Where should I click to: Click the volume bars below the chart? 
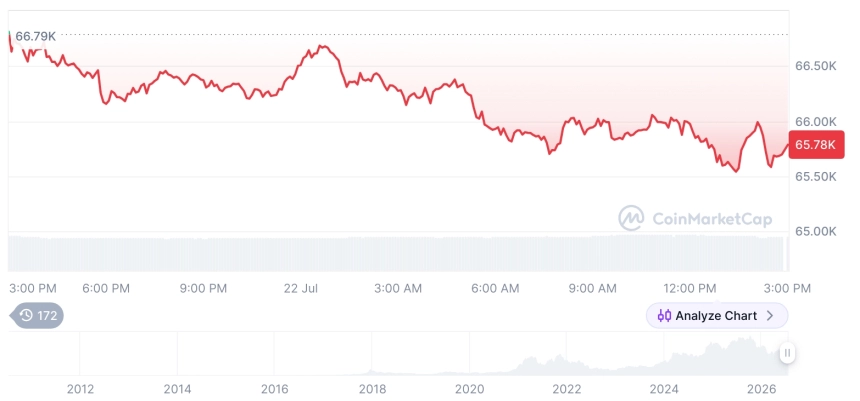(396, 253)
